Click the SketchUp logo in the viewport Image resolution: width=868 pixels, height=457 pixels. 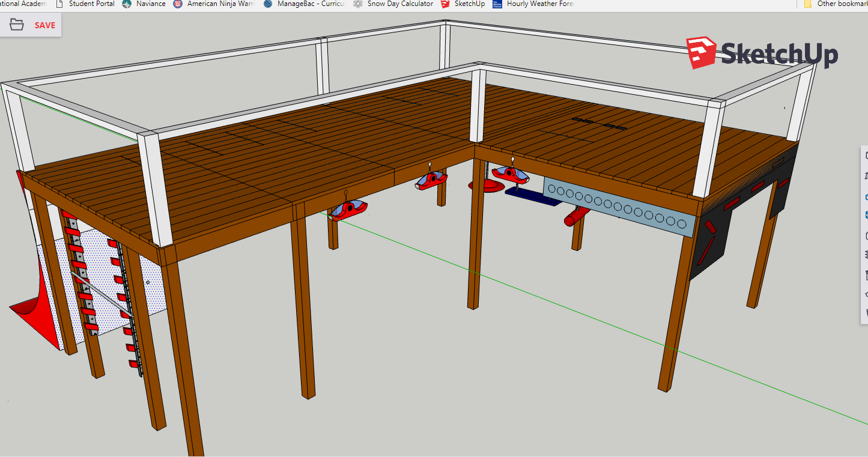(762, 53)
